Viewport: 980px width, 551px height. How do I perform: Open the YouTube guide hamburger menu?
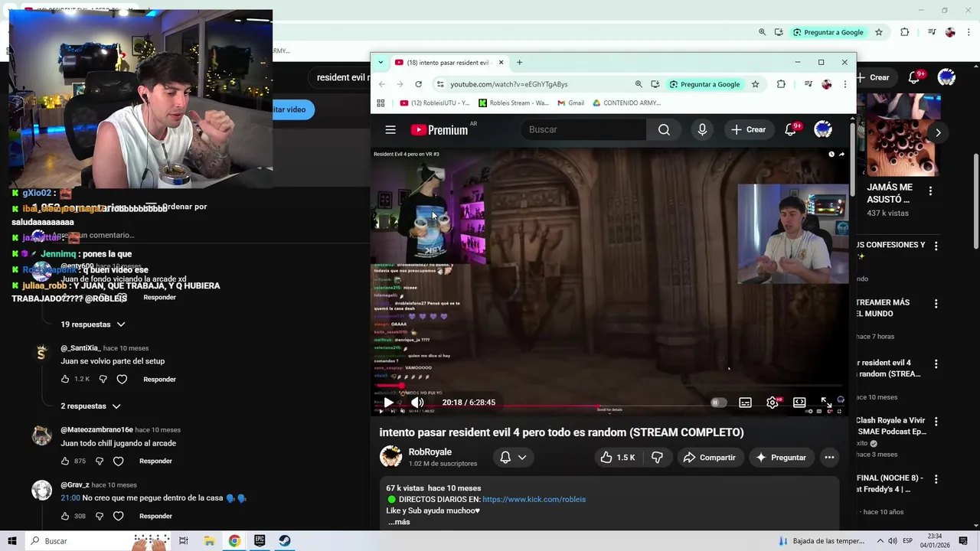(390, 130)
